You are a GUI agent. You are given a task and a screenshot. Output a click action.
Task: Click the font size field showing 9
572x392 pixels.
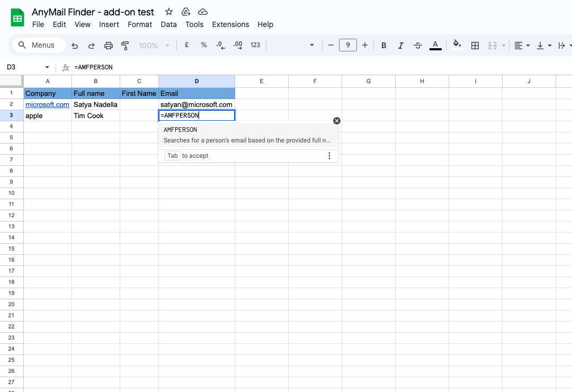(x=347, y=45)
